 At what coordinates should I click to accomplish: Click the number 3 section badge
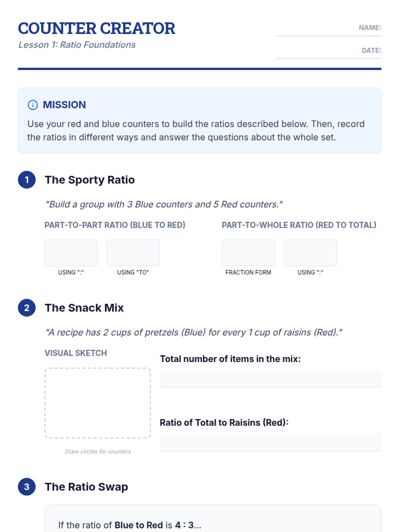pos(27,487)
